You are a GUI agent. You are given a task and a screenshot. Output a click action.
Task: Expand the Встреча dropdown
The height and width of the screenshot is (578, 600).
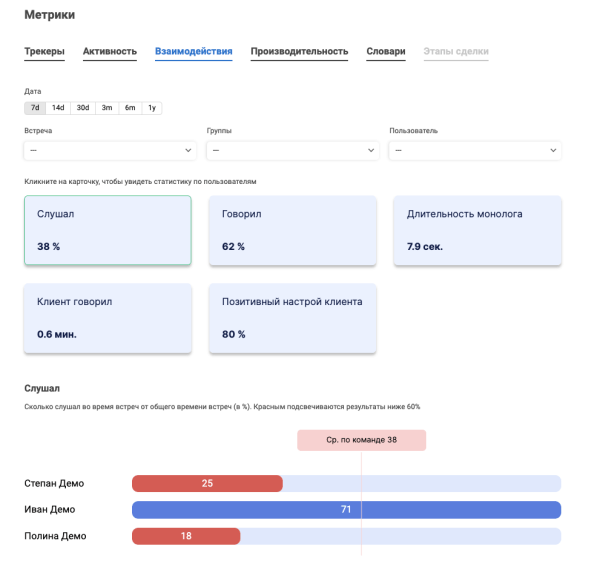click(x=110, y=150)
